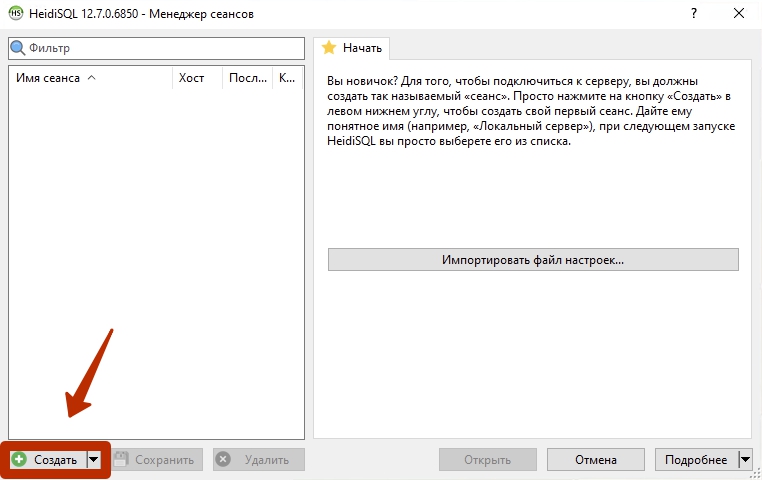
Task: Click the HeidiSQL logo in title bar
Action: pyautogui.click(x=16, y=13)
